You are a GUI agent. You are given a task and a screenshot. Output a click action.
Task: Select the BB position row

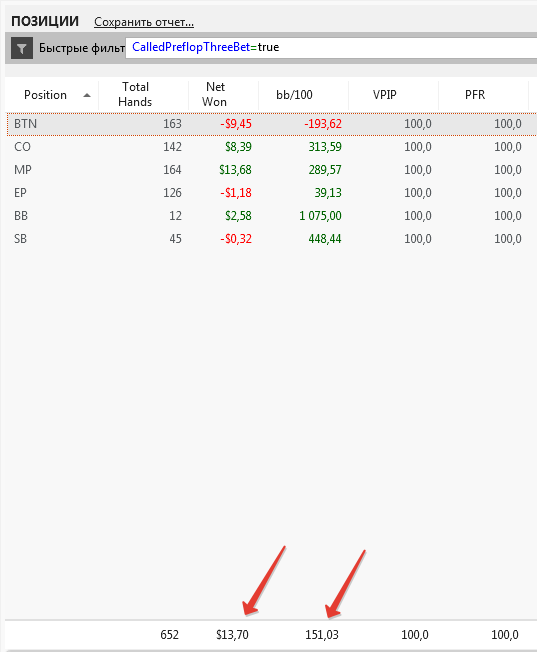[272, 216]
